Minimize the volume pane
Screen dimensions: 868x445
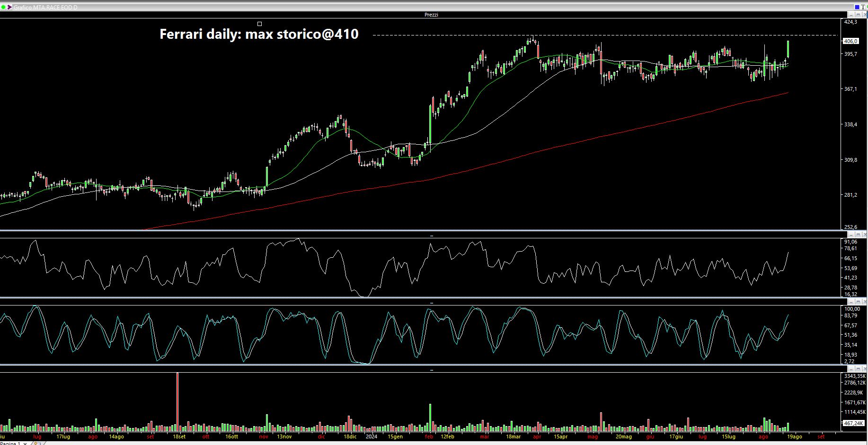[x=851, y=369]
